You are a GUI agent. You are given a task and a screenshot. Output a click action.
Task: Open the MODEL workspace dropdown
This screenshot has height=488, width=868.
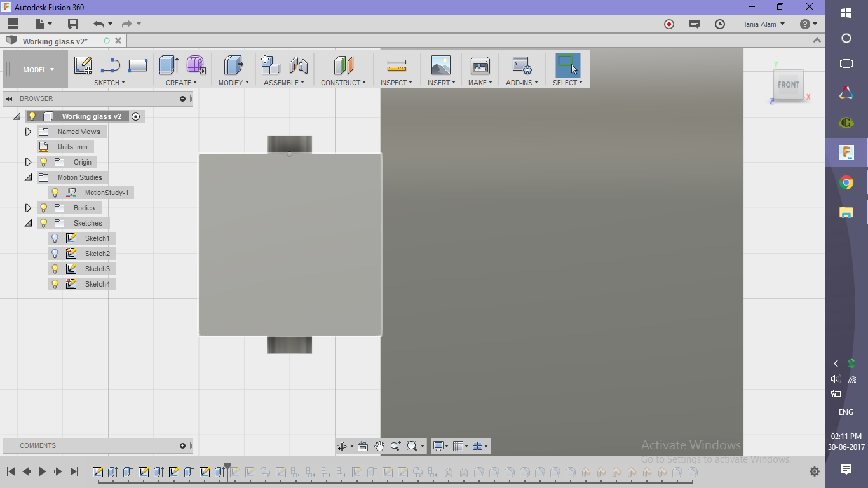point(38,70)
